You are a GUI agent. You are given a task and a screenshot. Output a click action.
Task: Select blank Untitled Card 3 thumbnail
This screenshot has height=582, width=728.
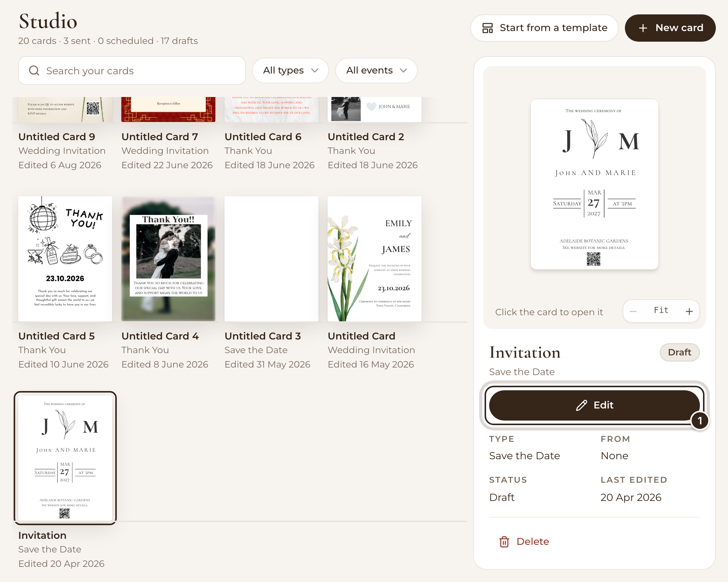(x=271, y=259)
